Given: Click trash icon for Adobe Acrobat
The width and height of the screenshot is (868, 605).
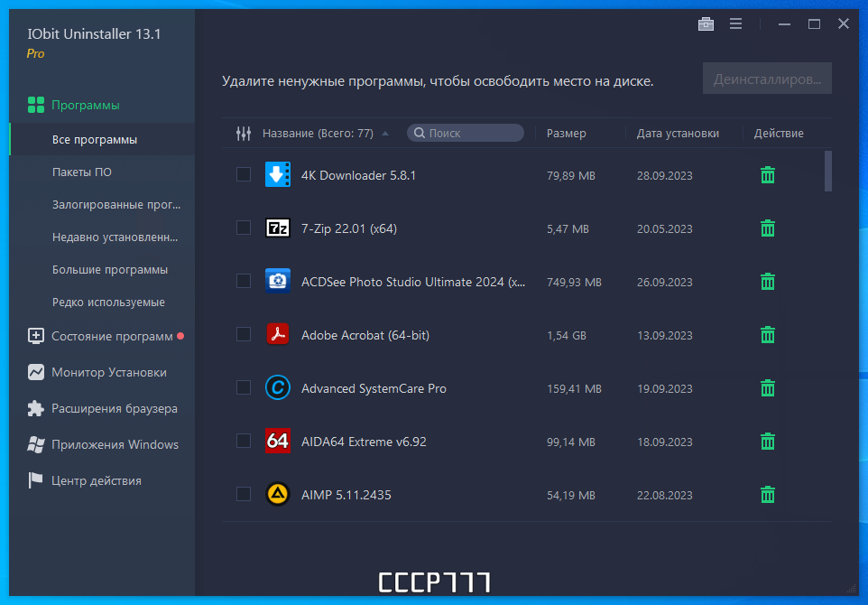Looking at the screenshot, I should pyautogui.click(x=767, y=335).
